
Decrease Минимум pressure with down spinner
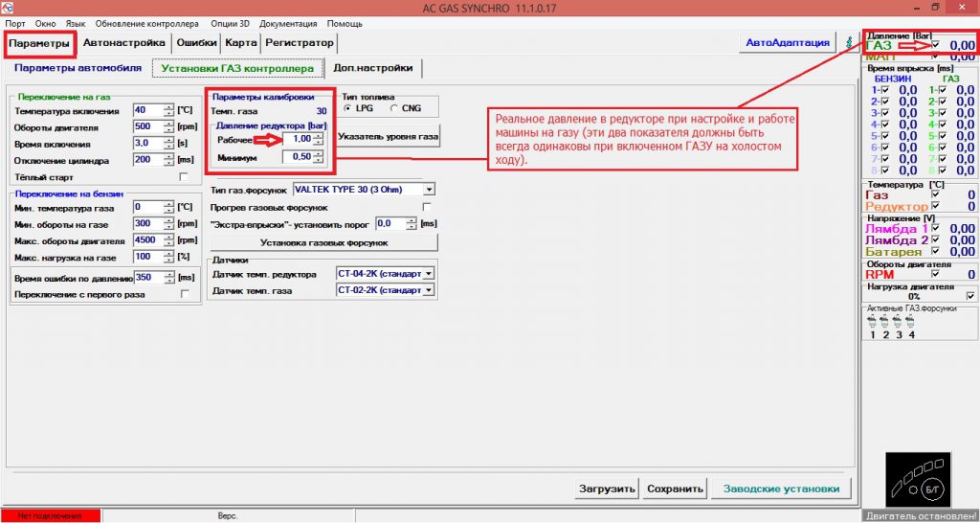coord(318,160)
